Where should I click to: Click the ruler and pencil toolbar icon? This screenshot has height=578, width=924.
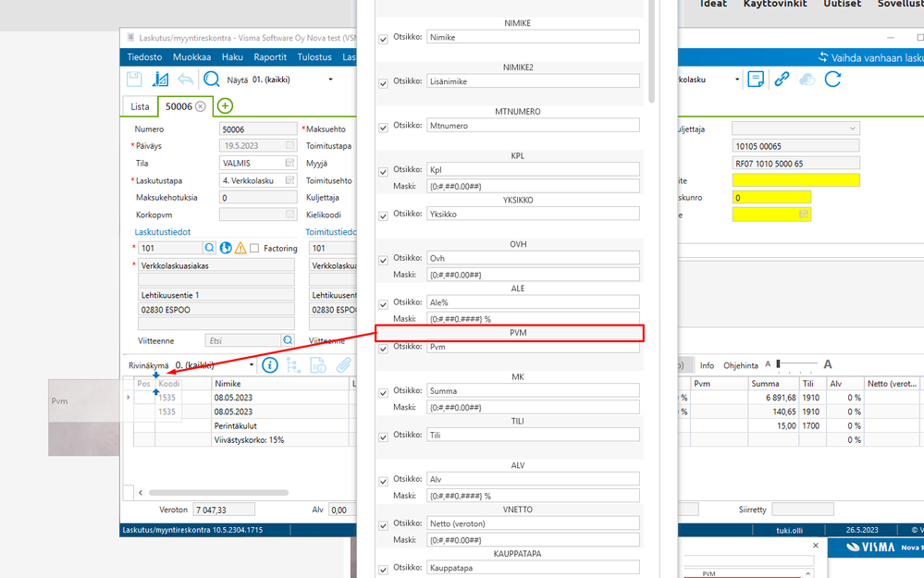[160, 79]
